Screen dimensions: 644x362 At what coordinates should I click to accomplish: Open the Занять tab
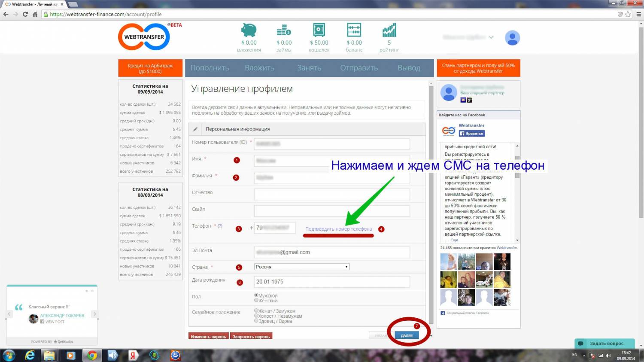(309, 68)
